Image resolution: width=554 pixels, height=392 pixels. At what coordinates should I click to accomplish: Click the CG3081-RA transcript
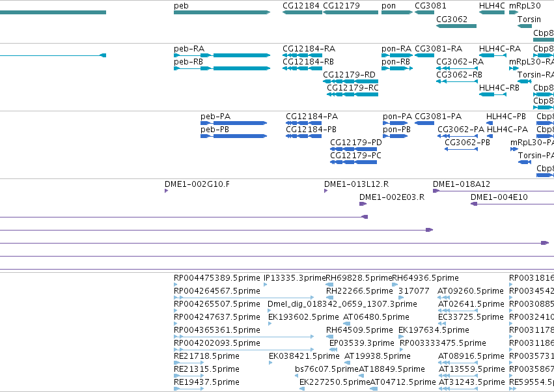tap(424, 55)
